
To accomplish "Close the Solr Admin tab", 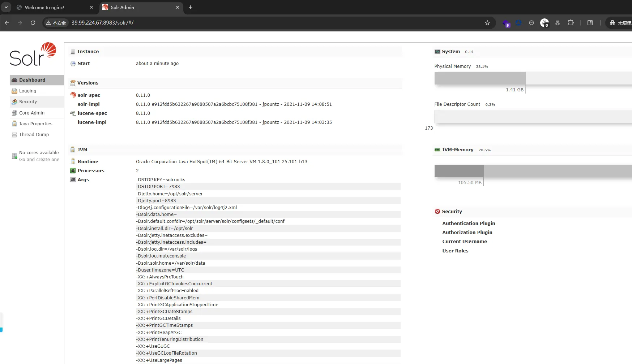I will click(x=178, y=7).
